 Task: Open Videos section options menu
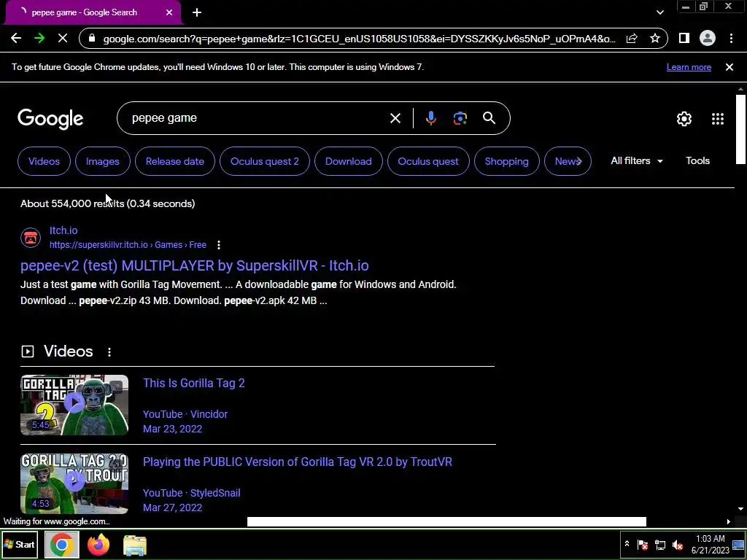point(109,352)
